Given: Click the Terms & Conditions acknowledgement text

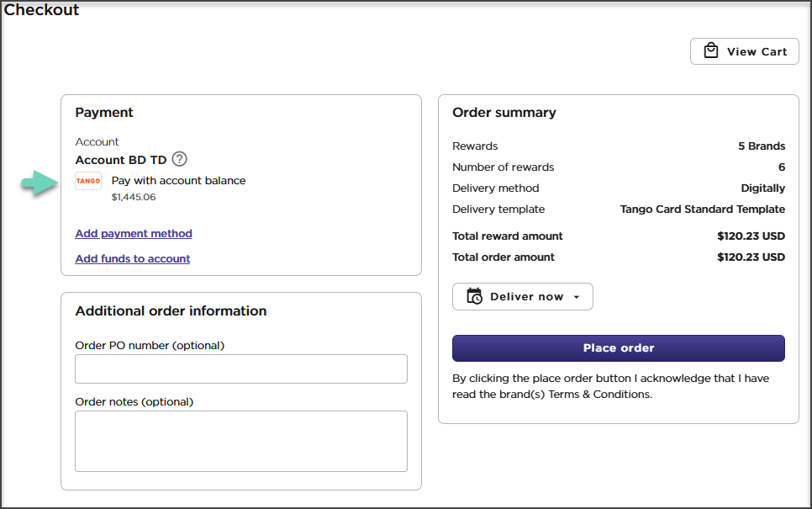Looking at the screenshot, I should (x=610, y=386).
